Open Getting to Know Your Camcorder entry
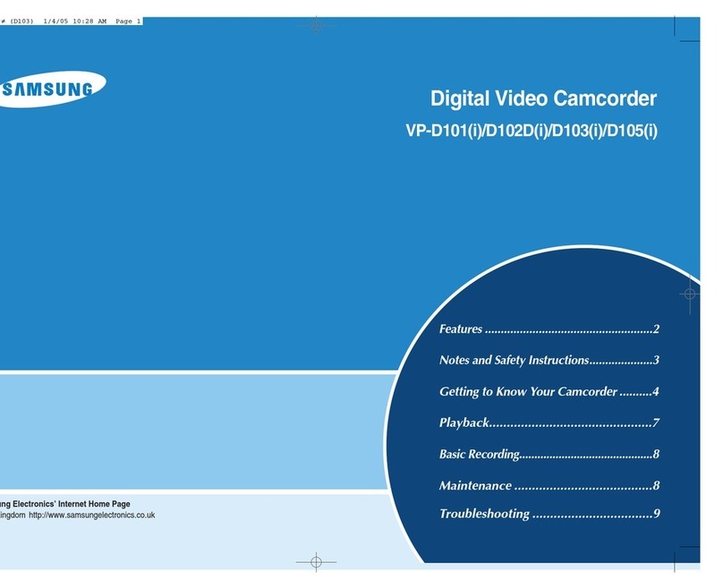The image size is (723, 588). point(549,391)
